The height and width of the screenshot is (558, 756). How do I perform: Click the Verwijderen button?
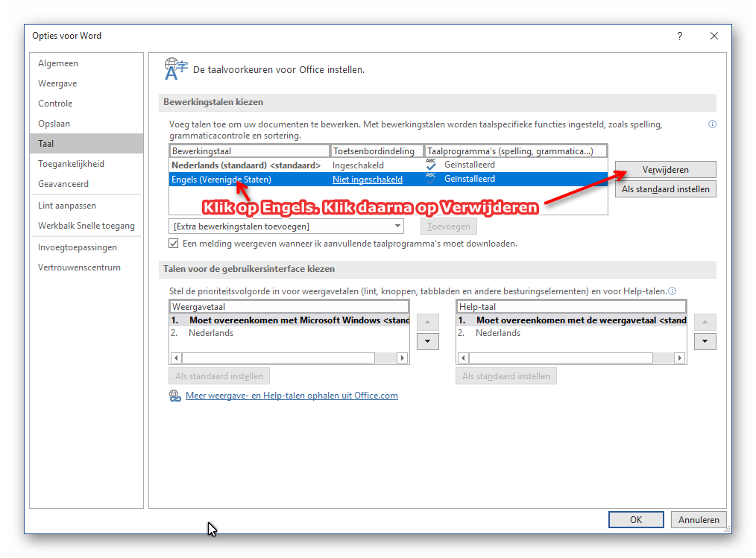click(x=665, y=170)
